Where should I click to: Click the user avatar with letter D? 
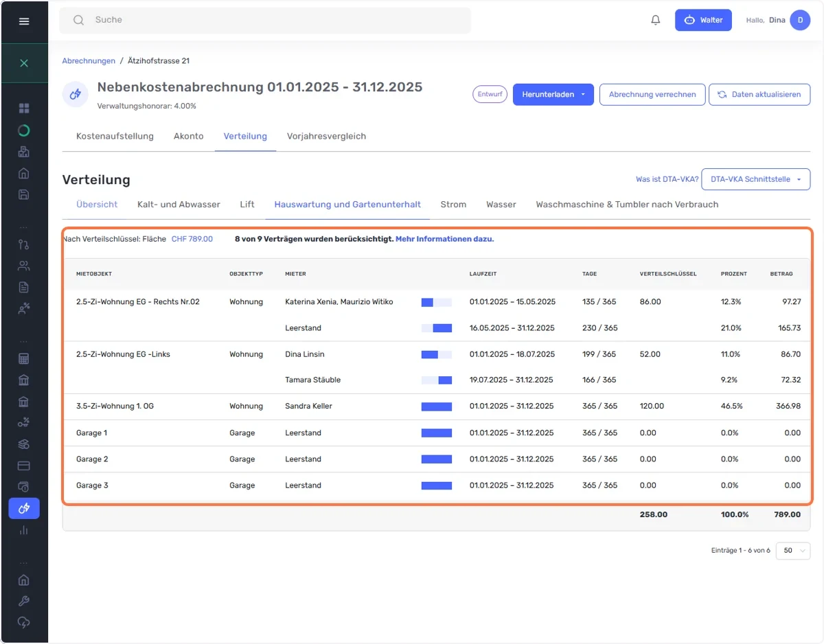click(x=800, y=20)
